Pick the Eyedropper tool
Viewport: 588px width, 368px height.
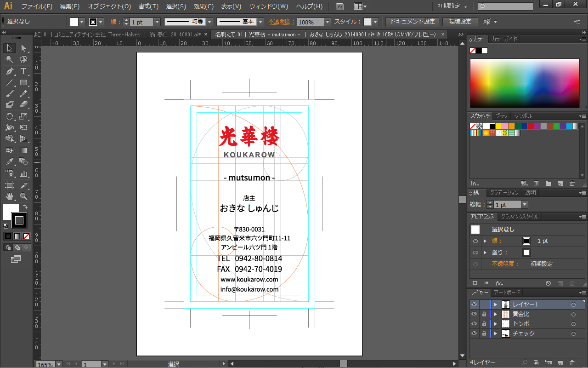click(x=10, y=161)
